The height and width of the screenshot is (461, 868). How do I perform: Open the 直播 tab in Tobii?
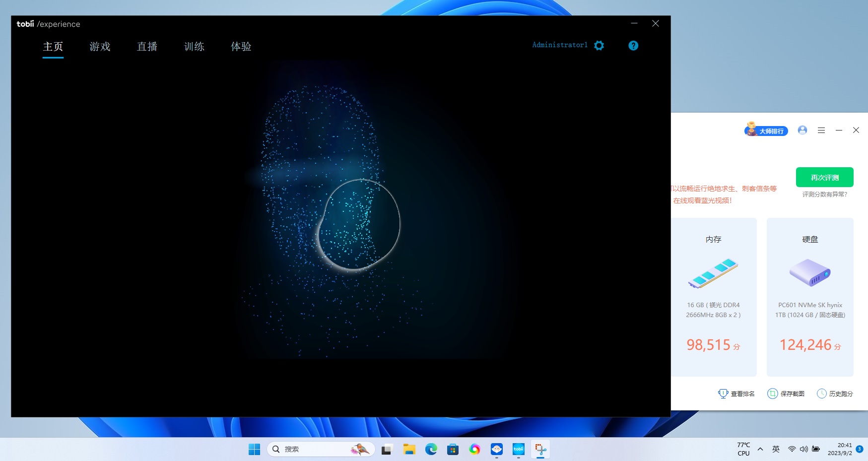147,47
